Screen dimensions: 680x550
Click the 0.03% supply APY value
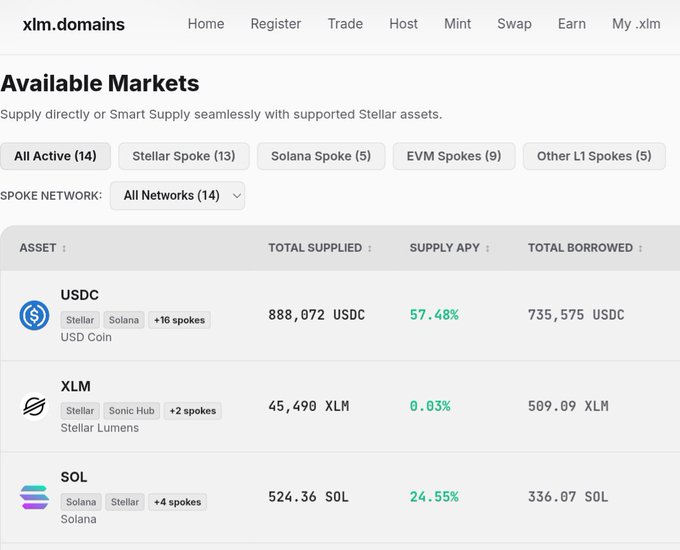click(430, 406)
